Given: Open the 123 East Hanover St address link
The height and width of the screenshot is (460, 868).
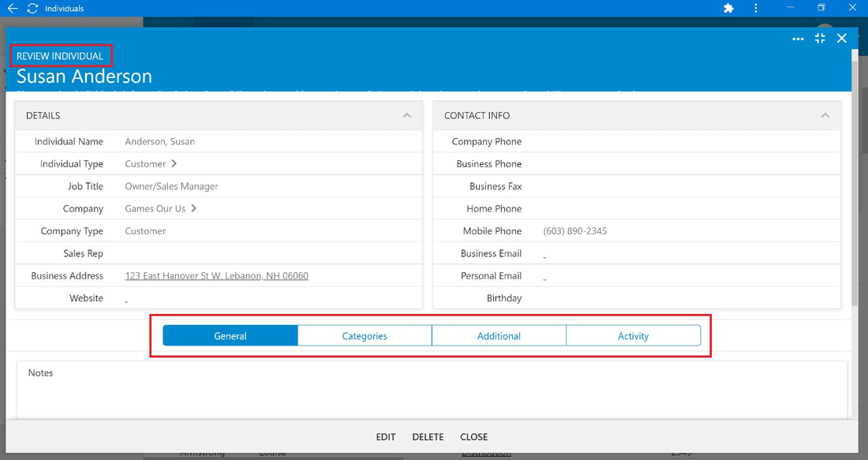Looking at the screenshot, I should 216,275.
